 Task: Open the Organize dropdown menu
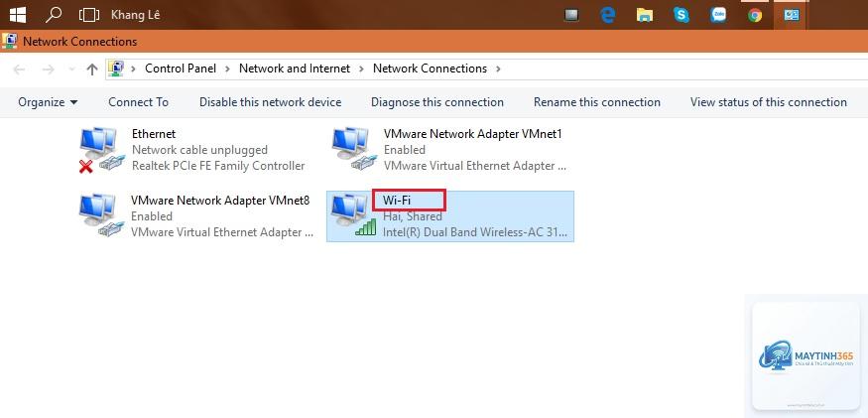coord(48,102)
